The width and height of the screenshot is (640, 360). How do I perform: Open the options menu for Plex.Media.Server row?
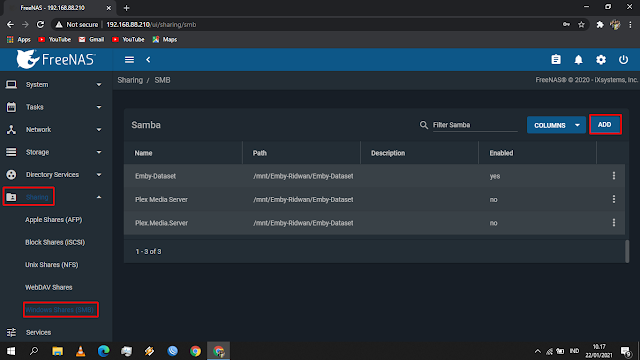pyautogui.click(x=613, y=222)
